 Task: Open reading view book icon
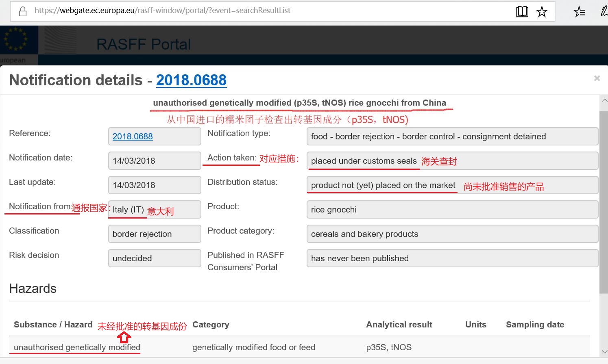point(522,11)
